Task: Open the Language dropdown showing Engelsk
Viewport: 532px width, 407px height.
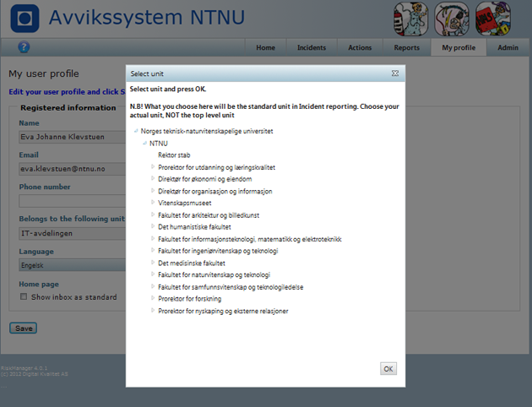Action: coord(73,265)
